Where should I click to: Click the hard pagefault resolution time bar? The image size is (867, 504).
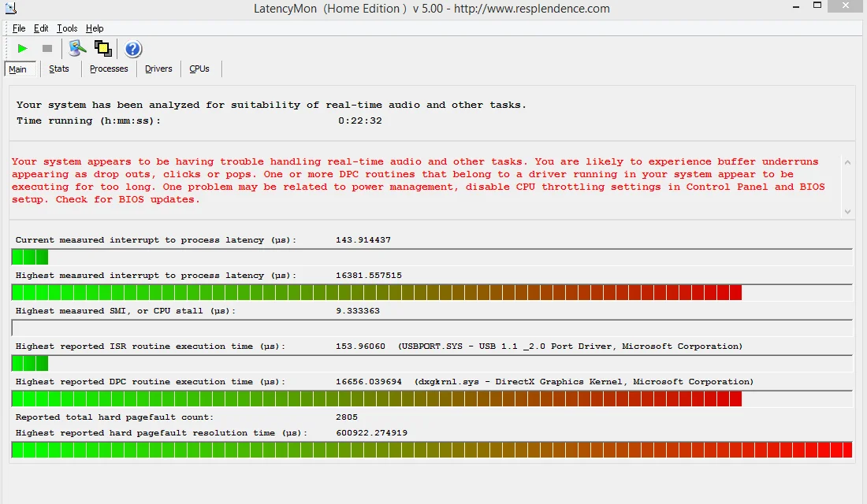[x=432, y=450]
